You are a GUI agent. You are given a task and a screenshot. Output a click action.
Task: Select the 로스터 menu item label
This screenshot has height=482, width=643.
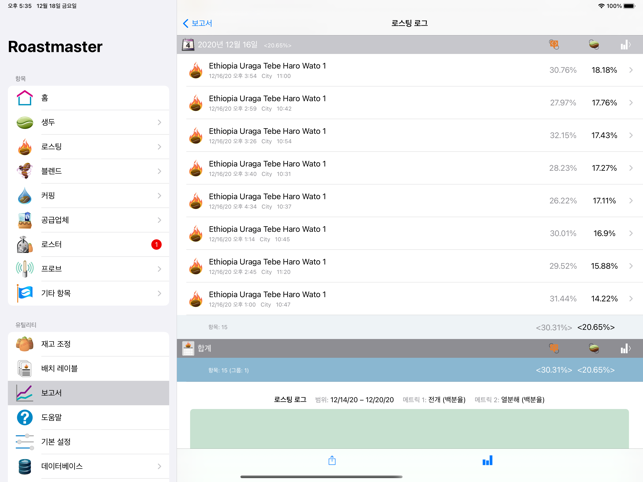(x=51, y=244)
